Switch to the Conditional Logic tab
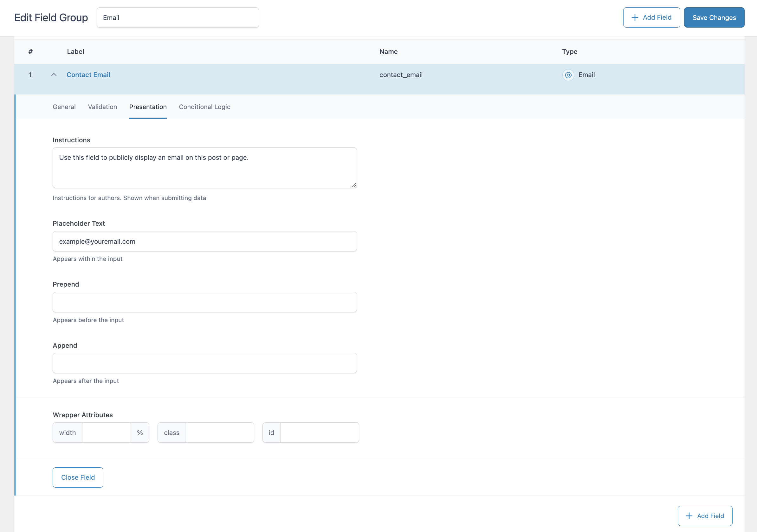 [204, 107]
